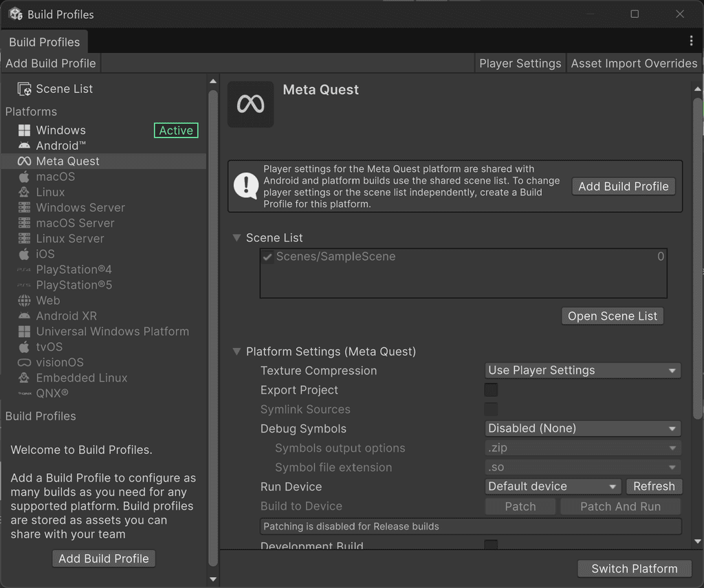
Task: Open the Symbol file extension dropdown
Action: point(583,467)
